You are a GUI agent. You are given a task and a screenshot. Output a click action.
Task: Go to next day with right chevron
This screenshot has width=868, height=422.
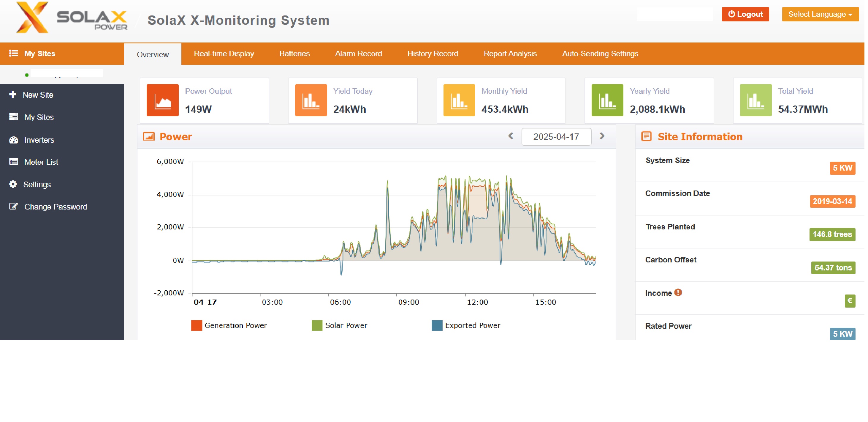602,136
